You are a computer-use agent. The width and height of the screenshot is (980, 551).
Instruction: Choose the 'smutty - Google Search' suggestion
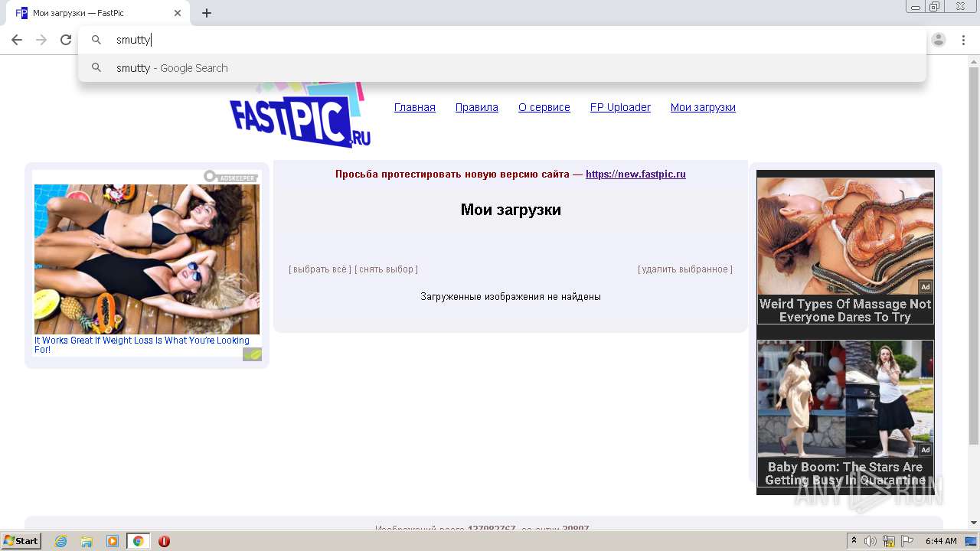pos(501,67)
